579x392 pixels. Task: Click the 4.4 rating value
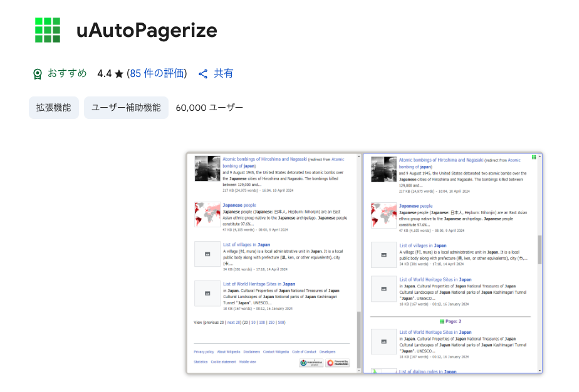coord(105,74)
